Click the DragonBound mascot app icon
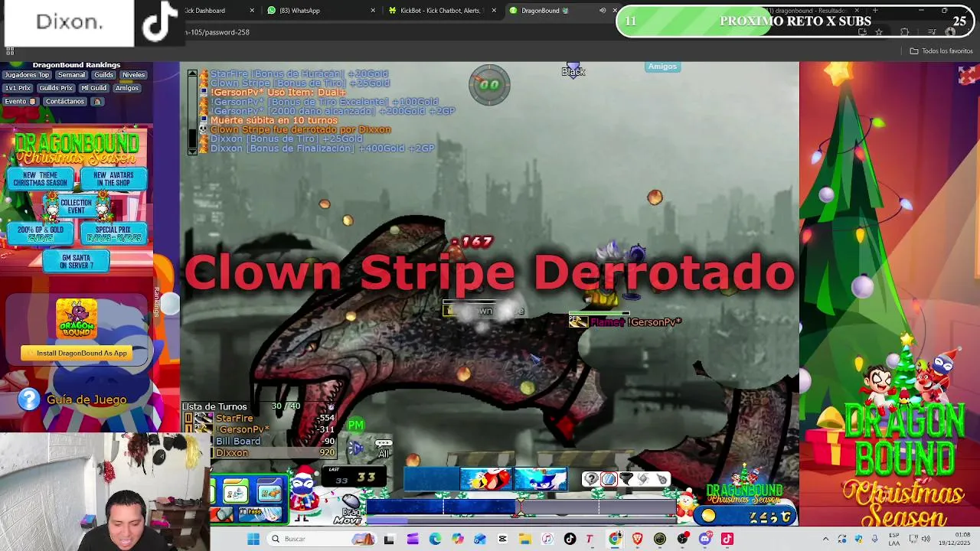 point(76,318)
